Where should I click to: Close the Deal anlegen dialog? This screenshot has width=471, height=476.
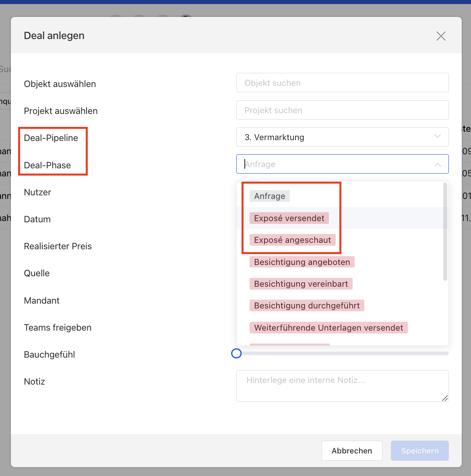(441, 36)
